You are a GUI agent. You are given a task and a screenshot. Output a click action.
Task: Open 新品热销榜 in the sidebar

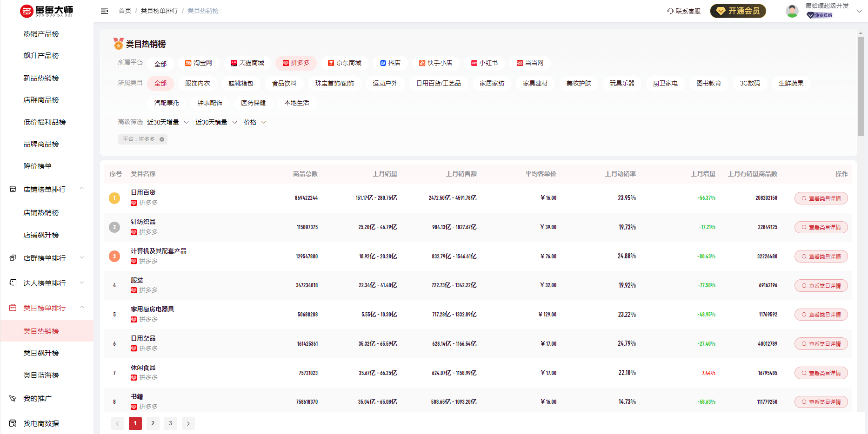coord(41,78)
